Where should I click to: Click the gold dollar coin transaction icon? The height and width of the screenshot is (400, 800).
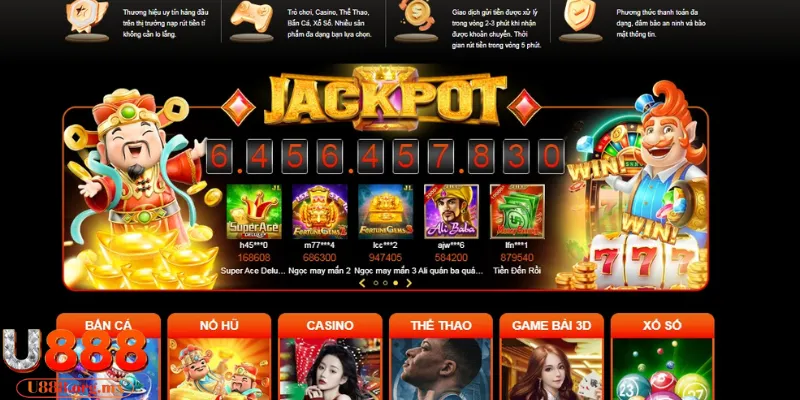416,18
